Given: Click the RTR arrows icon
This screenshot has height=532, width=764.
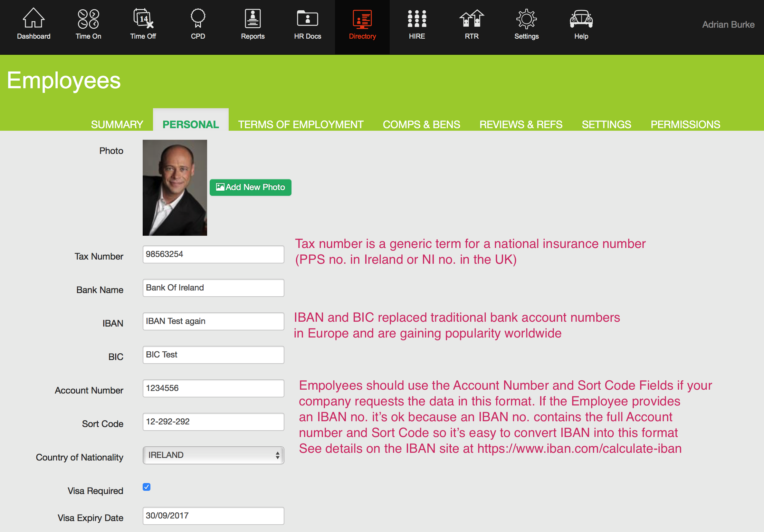Looking at the screenshot, I should (472, 19).
